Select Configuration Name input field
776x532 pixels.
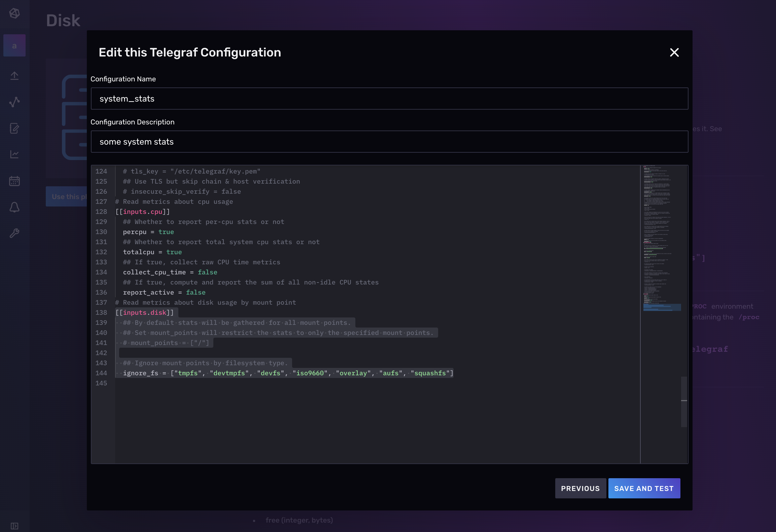[x=389, y=99]
